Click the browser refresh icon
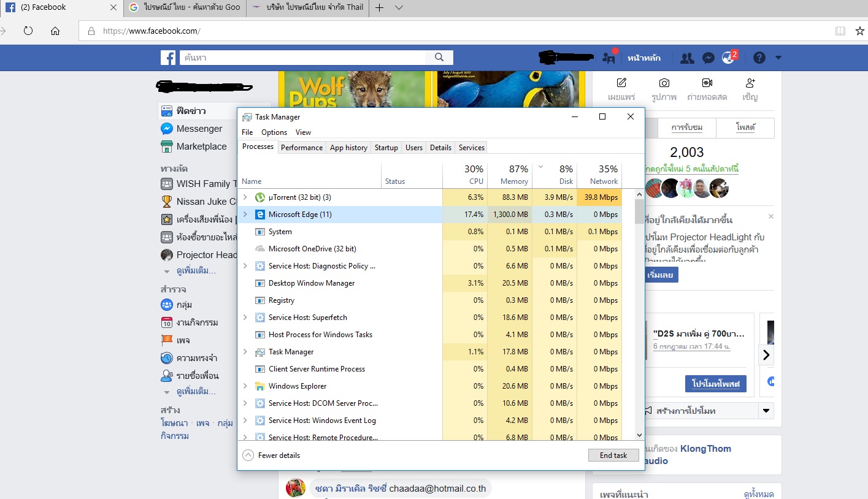Viewport: 868px width, 499px height. point(28,31)
